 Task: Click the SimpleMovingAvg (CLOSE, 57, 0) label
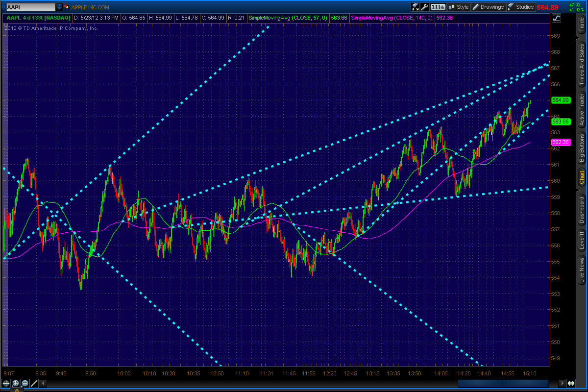point(289,18)
